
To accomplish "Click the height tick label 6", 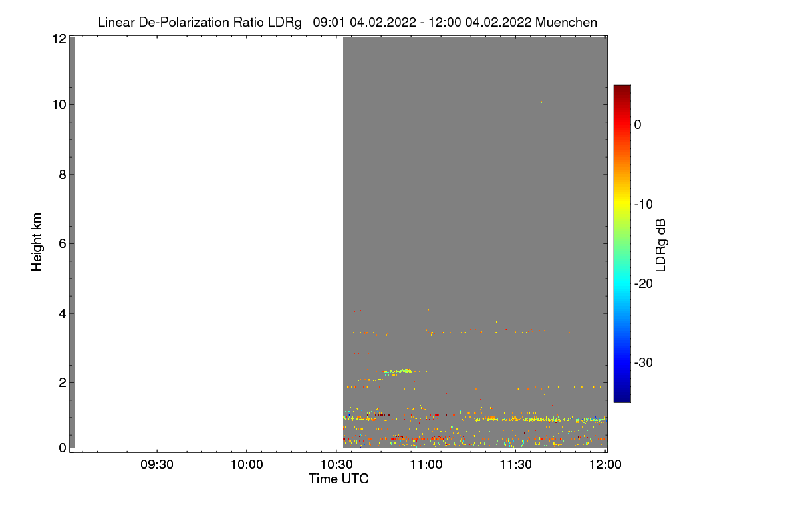I will 62,243.
